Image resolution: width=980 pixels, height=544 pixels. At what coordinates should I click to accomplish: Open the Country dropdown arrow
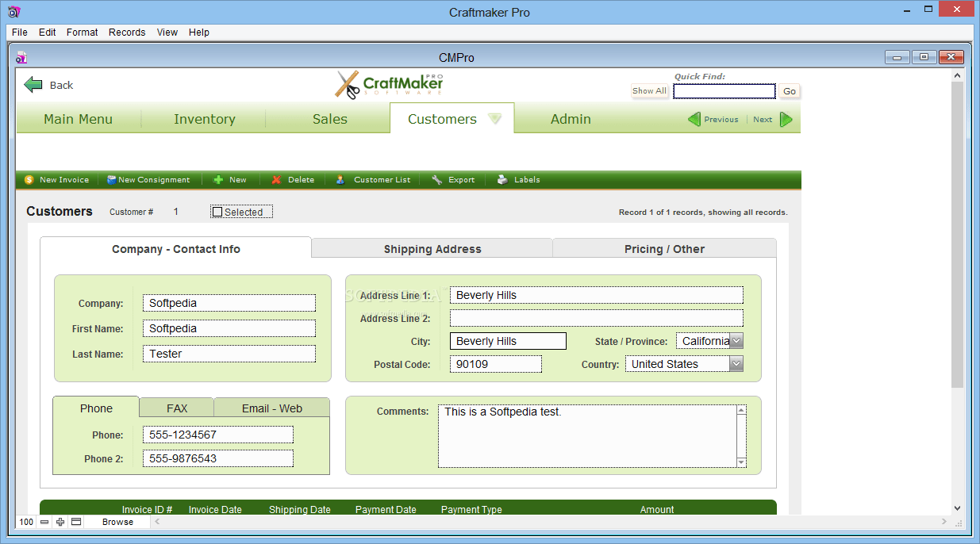point(736,364)
